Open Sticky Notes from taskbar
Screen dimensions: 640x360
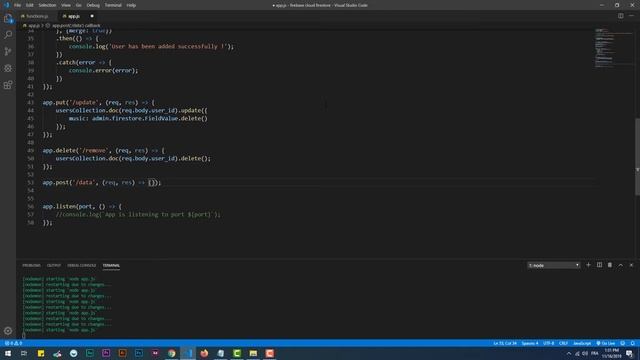tap(41, 353)
